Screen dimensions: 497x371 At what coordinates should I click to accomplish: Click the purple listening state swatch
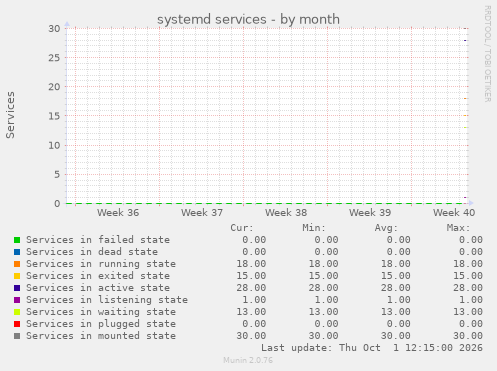tap(17, 300)
